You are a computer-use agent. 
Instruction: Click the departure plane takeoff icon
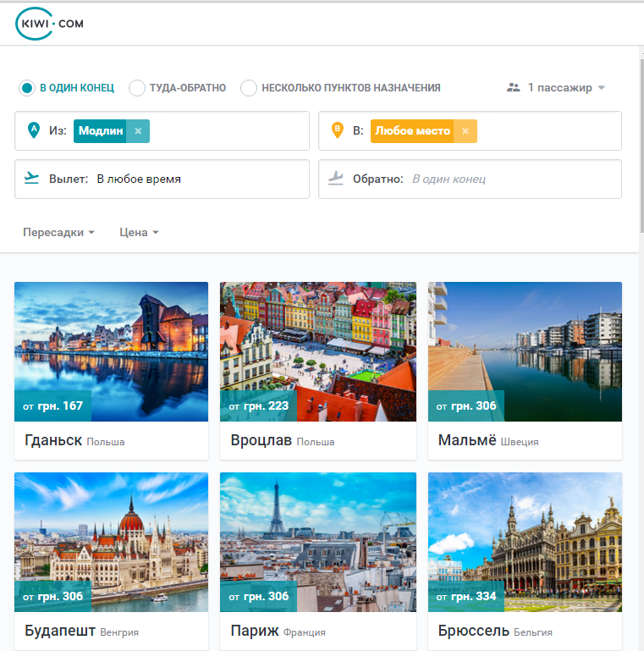coord(31,178)
